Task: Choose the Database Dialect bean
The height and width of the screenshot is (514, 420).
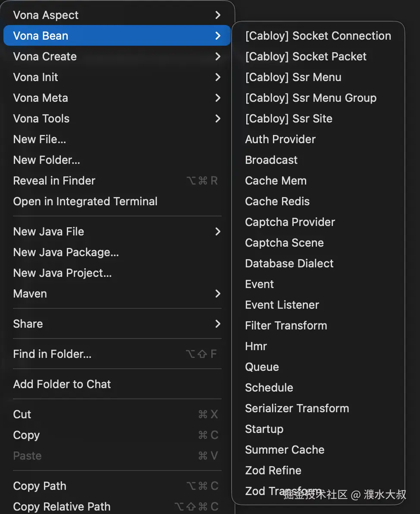Action: 289,263
